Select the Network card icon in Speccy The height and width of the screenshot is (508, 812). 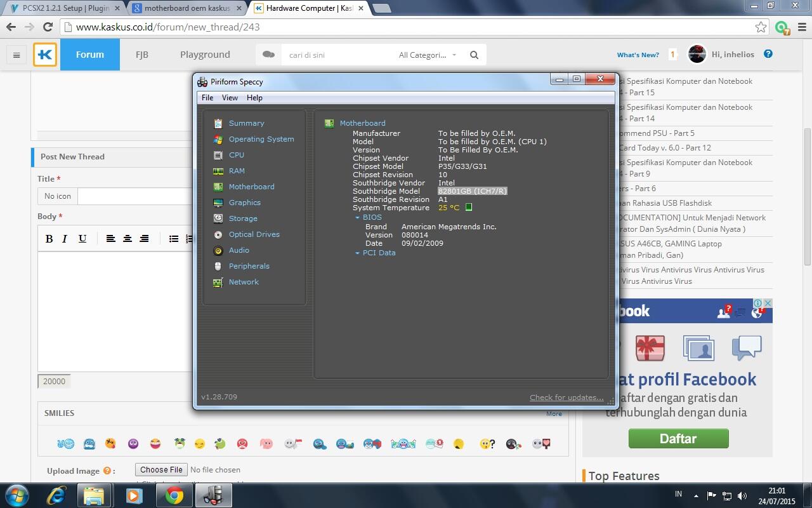[218, 282]
